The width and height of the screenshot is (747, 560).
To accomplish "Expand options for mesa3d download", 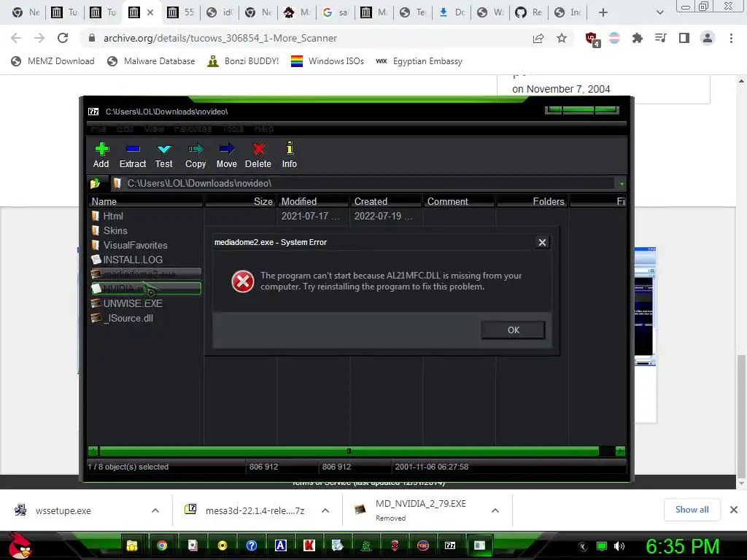I will [x=325, y=510].
